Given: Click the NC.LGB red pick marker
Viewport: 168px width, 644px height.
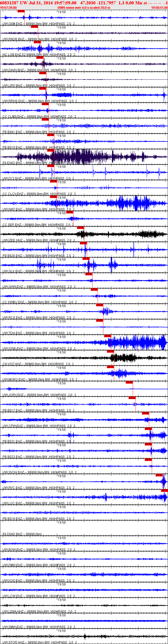Looking at the screenshot, I should click(x=37, y=42).
